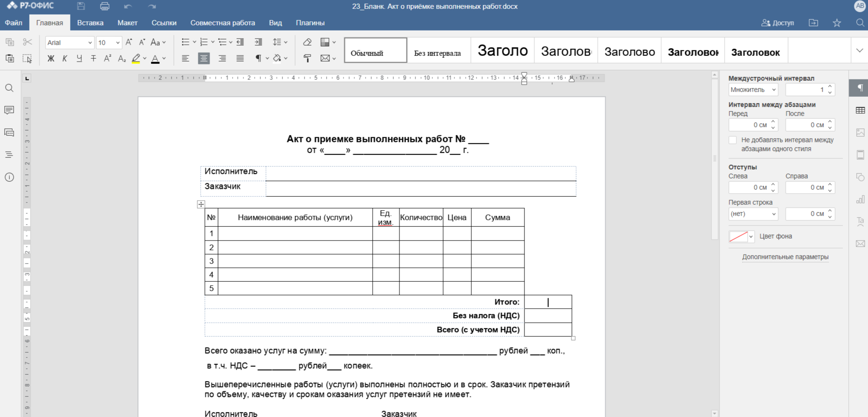Justify the paragraph text

click(x=240, y=58)
